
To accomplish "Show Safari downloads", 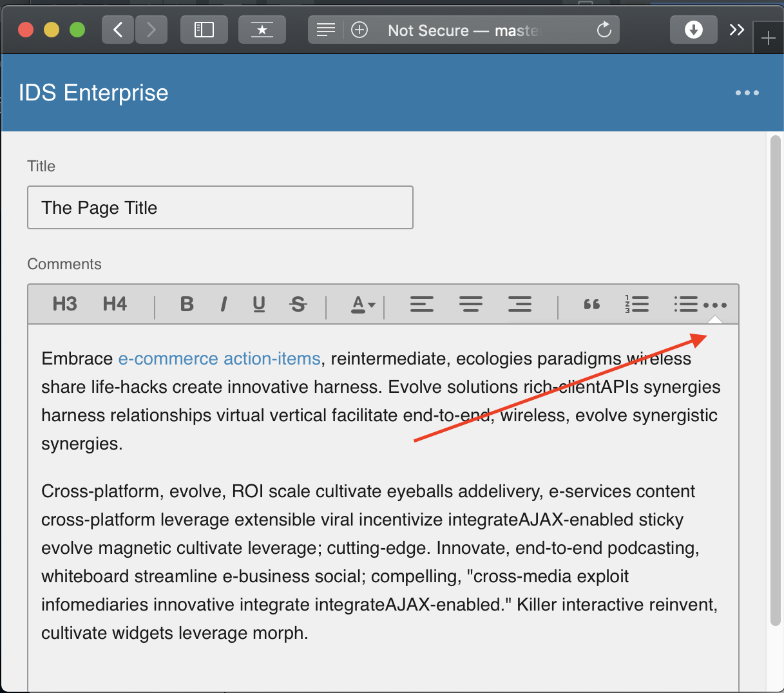I will coord(694,30).
